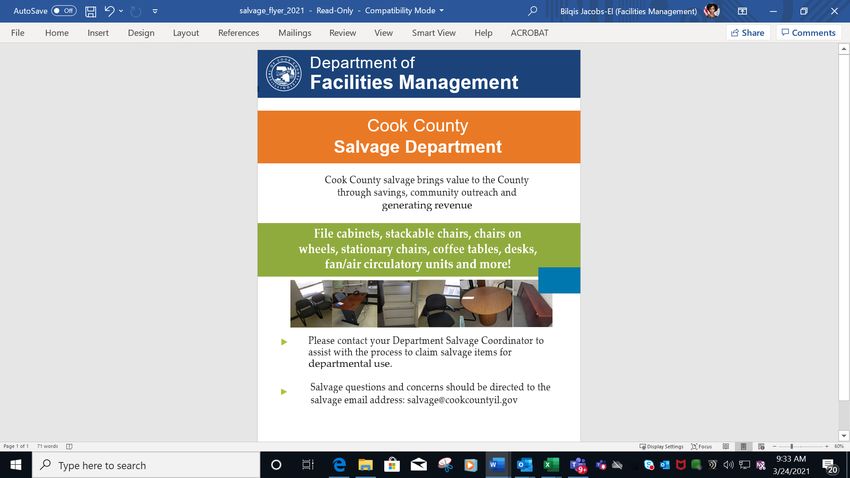This screenshot has width=850, height=478.
Task: Open the Snipping Tool on taskbar
Action: pyautogui.click(x=445, y=465)
